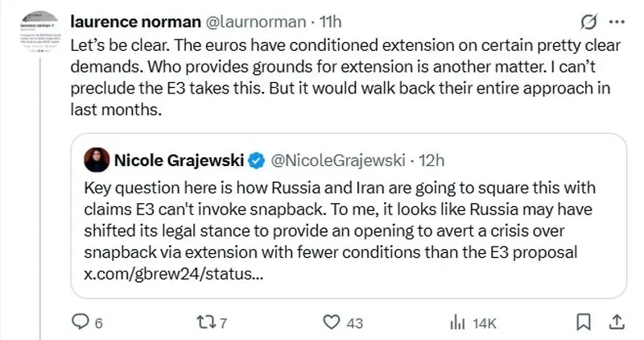Share the tweet via the share icon
Image resolution: width=644 pixels, height=340 pixels.
point(617,321)
